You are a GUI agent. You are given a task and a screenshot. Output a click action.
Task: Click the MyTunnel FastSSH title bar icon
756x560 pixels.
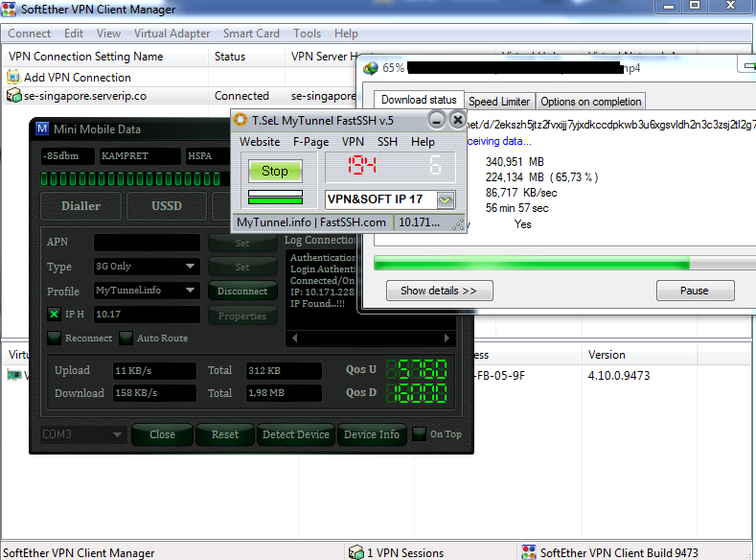pos(241,120)
